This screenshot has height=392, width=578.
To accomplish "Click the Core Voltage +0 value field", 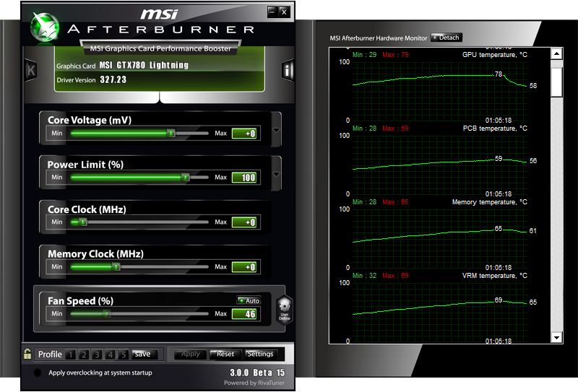I will click(244, 134).
